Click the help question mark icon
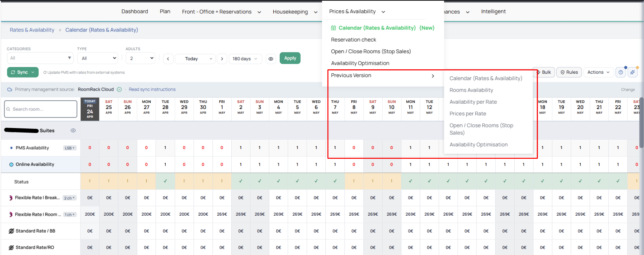Image resolution: width=644 pixels, height=255 pixels. 621,72
